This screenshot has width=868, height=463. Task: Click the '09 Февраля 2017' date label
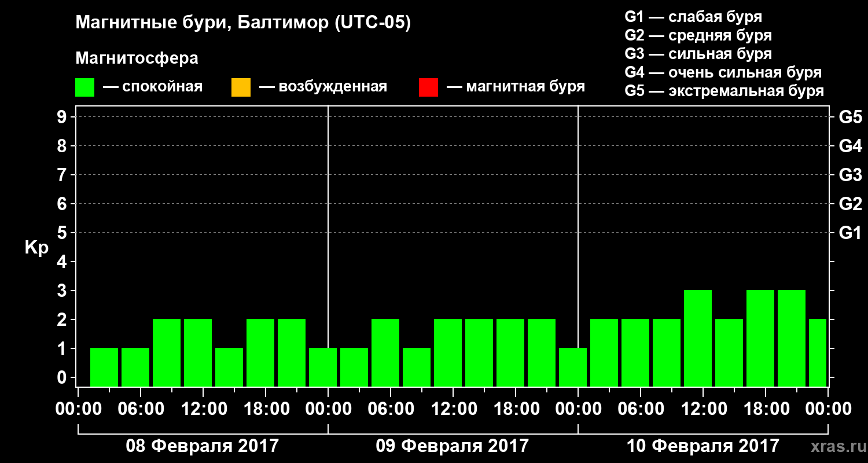coord(453,446)
